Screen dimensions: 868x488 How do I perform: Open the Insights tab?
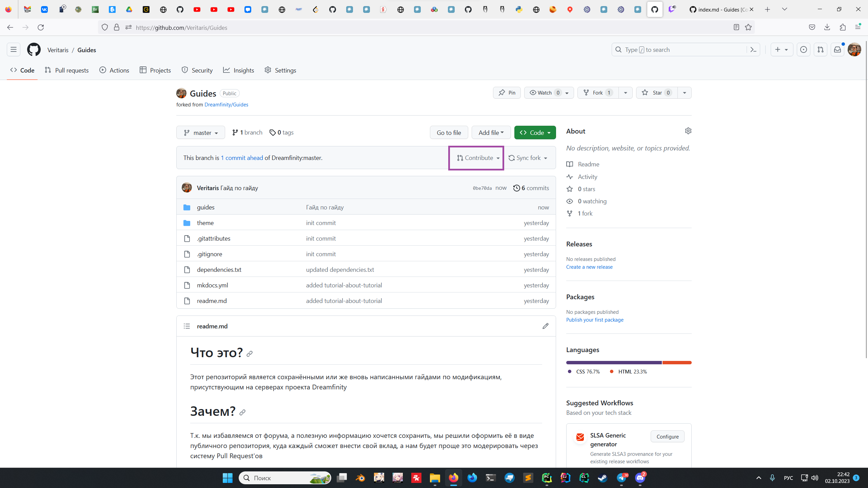click(239, 70)
